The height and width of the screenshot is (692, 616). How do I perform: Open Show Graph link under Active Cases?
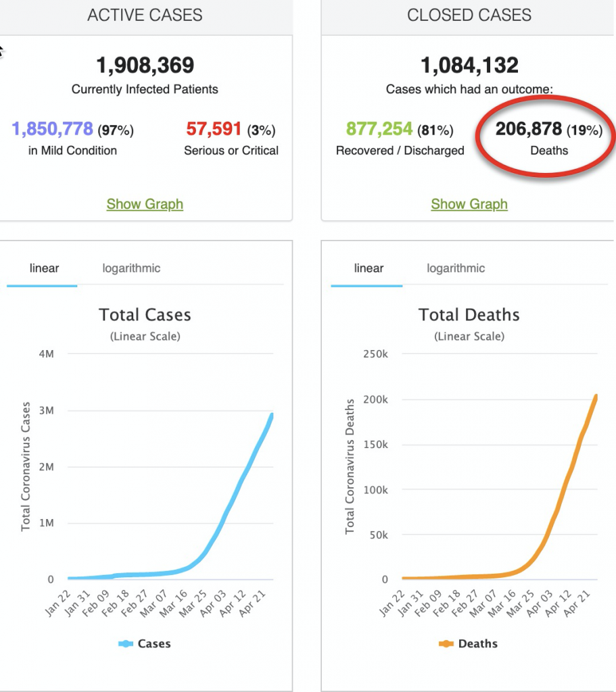point(145,204)
